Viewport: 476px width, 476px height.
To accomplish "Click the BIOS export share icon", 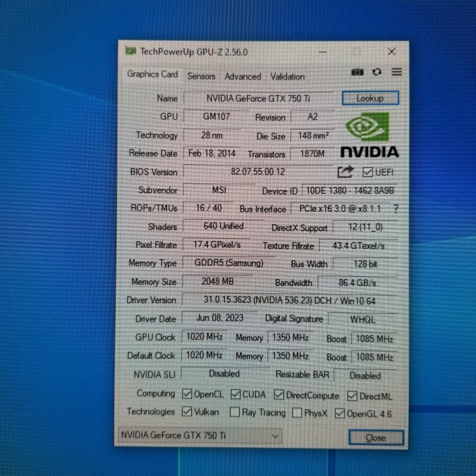I will [x=345, y=171].
